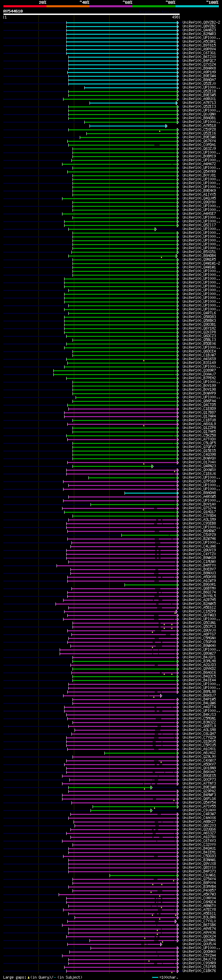Select the UniRef100_A9P8V4 label
Viewport: 222px width, 980px height.
199,49
